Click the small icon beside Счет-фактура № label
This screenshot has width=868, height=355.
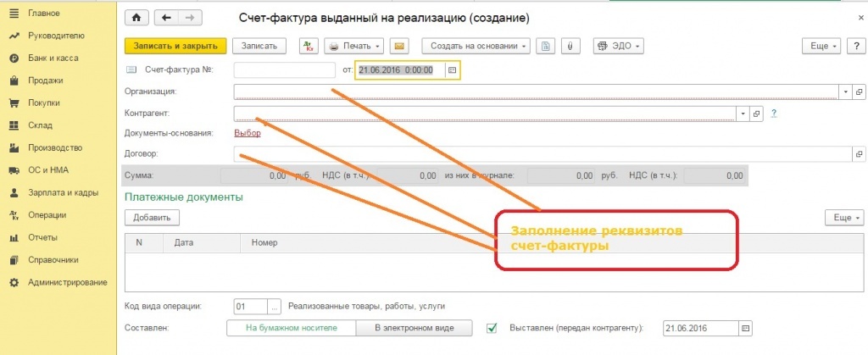(131, 69)
